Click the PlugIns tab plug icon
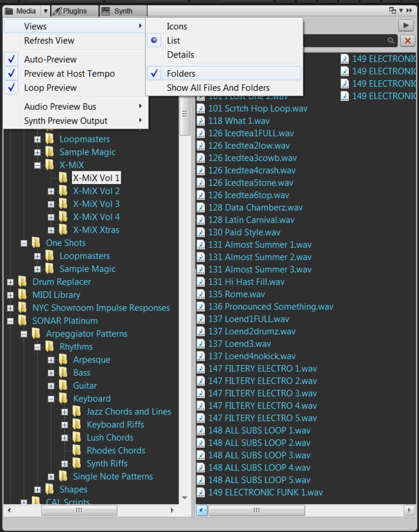Viewport: 419px width, 532px height. coord(57,11)
